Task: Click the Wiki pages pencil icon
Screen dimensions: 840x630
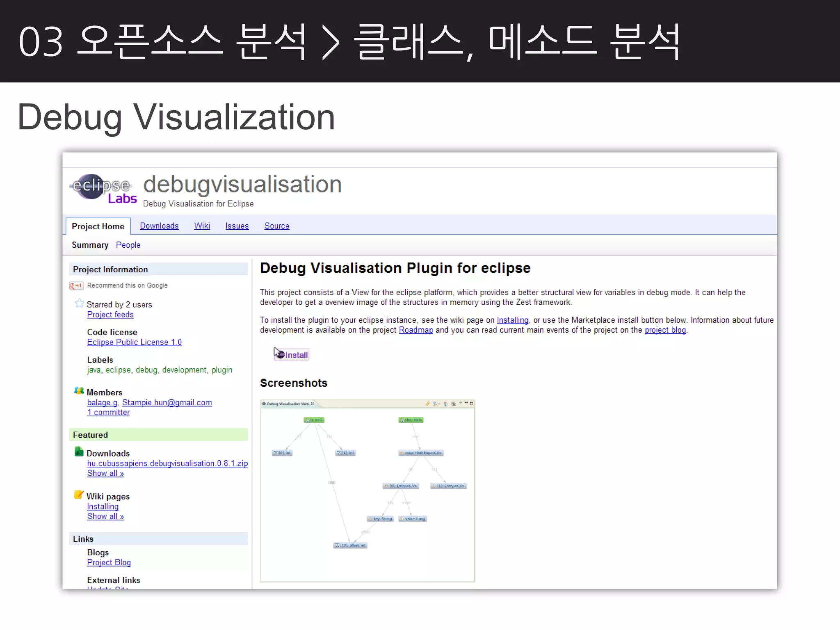Action: (x=79, y=495)
